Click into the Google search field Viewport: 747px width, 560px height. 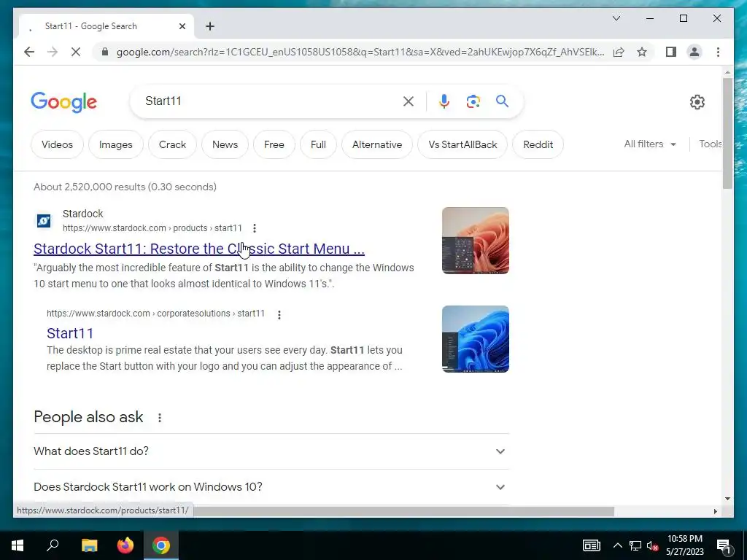coord(271,101)
